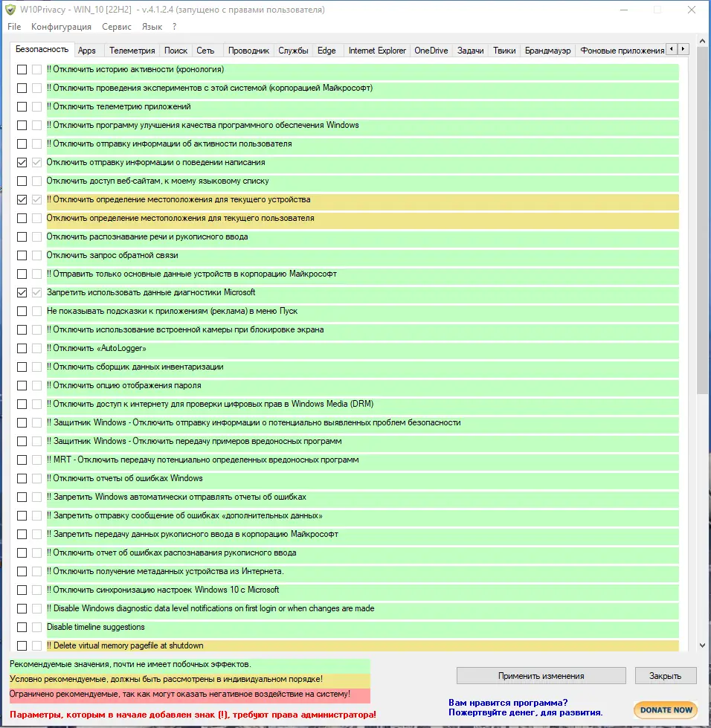
Task: Open the File menu
Action: point(14,27)
